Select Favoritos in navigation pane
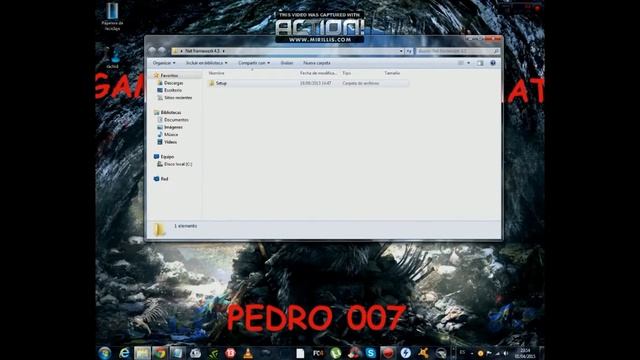Viewport: 640px width, 360px height. pyautogui.click(x=169, y=76)
